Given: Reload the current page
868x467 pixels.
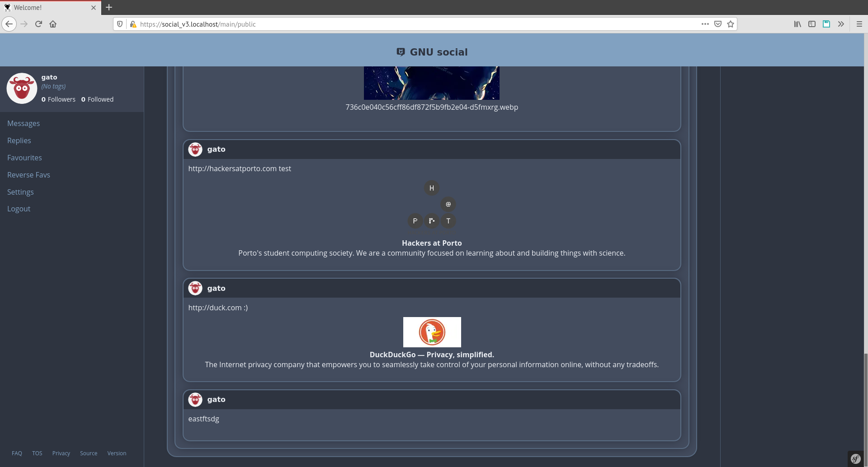Looking at the screenshot, I should pyautogui.click(x=38, y=24).
